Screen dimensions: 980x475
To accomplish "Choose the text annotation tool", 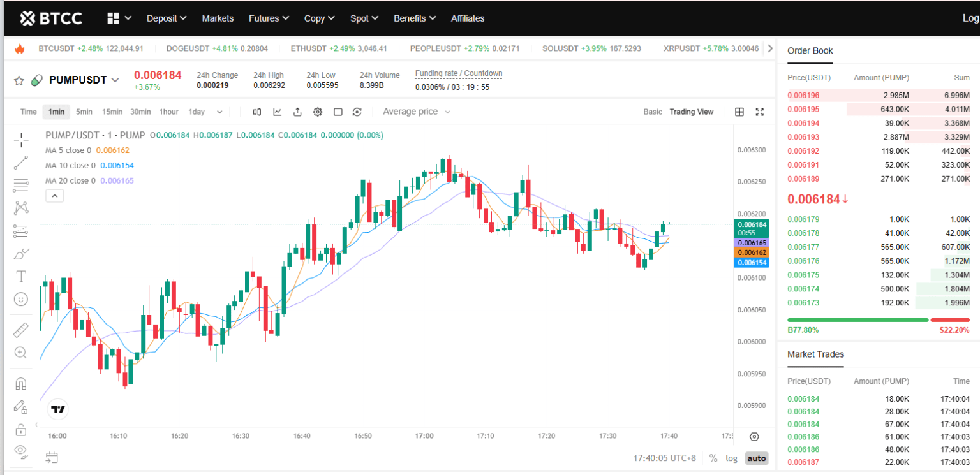I will click(x=20, y=276).
